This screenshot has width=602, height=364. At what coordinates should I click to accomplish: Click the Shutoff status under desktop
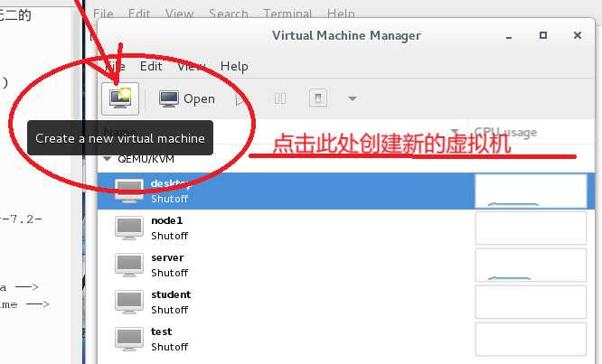[169, 199]
